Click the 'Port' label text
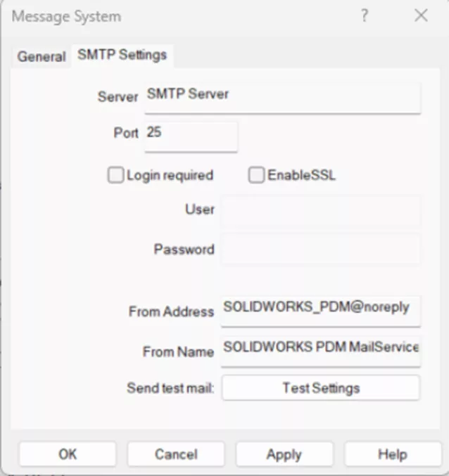This screenshot has width=449, height=476. pos(126,133)
